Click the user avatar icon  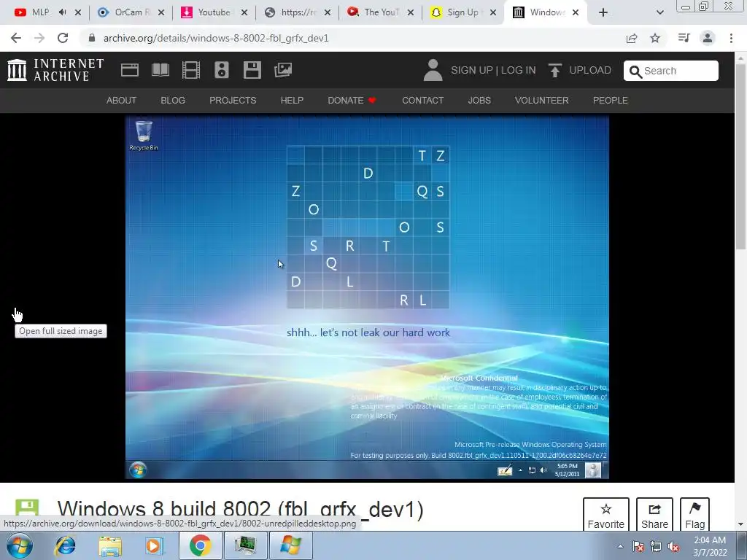[x=433, y=70]
